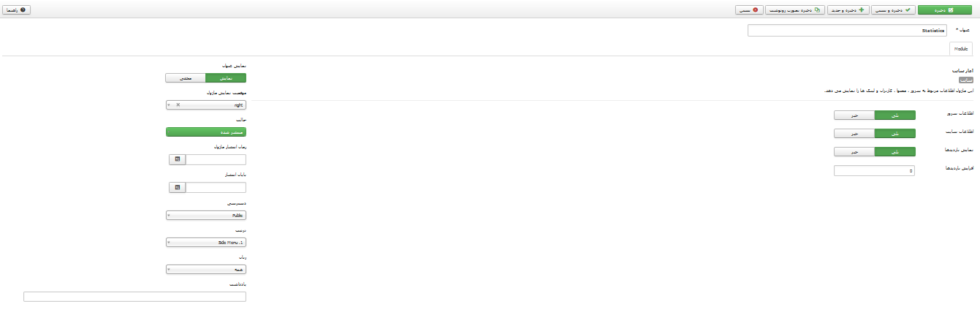980x312 pixels.
Task: Clear the 'right' position selection
Action: tap(178, 104)
